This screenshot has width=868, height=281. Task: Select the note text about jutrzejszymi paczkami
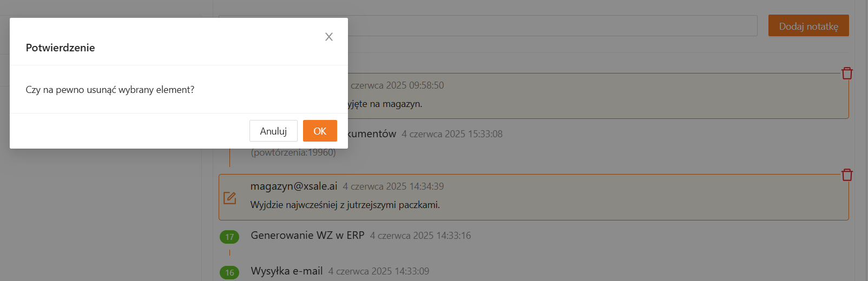[345, 205]
